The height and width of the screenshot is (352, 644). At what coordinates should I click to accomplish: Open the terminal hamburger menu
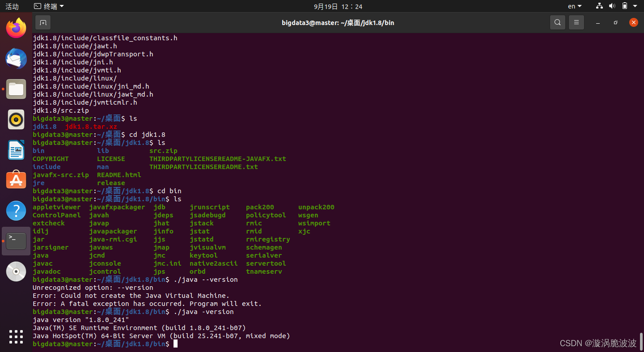[x=576, y=22]
